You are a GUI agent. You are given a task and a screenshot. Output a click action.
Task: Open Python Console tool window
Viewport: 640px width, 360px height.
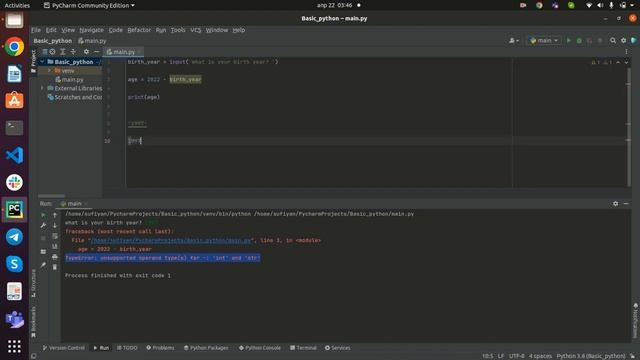tap(260, 348)
